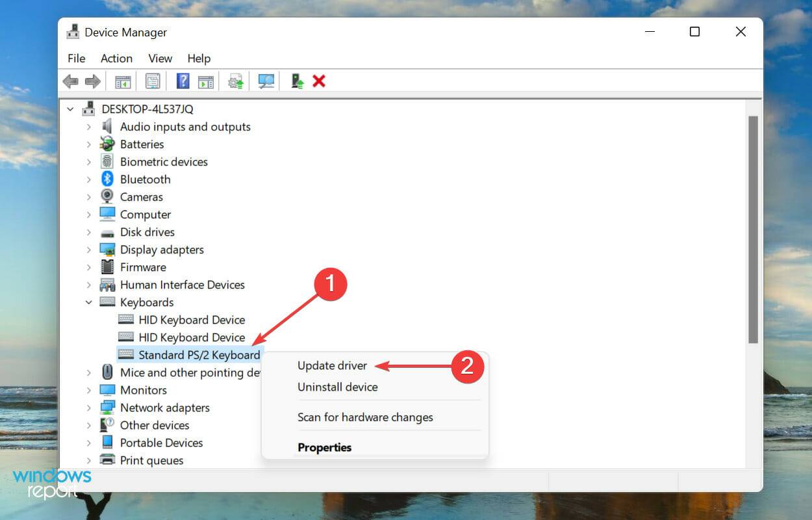Expand the Display adapters category
The width and height of the screenshot is (812, 520).
pos(90,250)
